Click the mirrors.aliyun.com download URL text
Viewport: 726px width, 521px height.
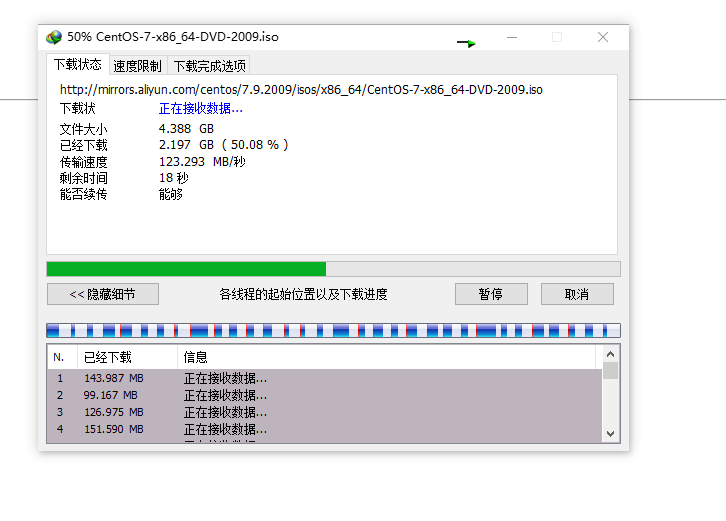point(301,89)
